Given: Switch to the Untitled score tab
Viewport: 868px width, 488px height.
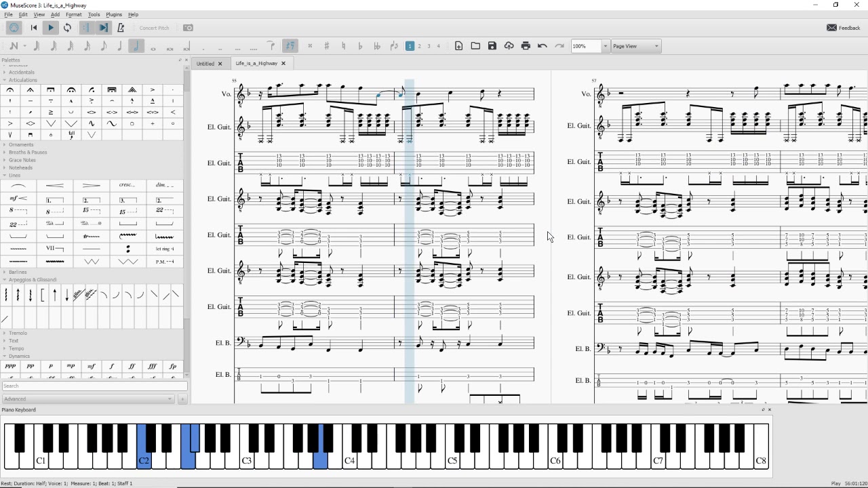Looking at the screenshot, I should (x=205, y=64).
